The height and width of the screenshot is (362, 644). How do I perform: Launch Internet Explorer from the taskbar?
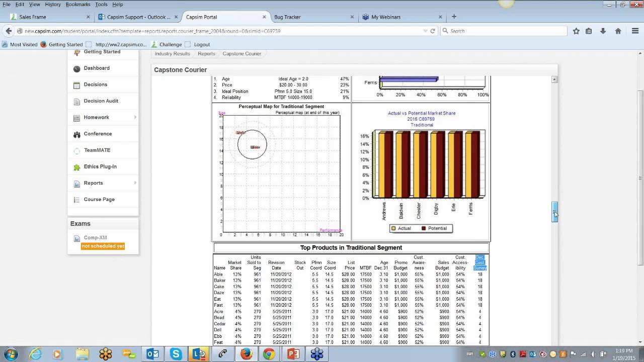tap(35, 354)
